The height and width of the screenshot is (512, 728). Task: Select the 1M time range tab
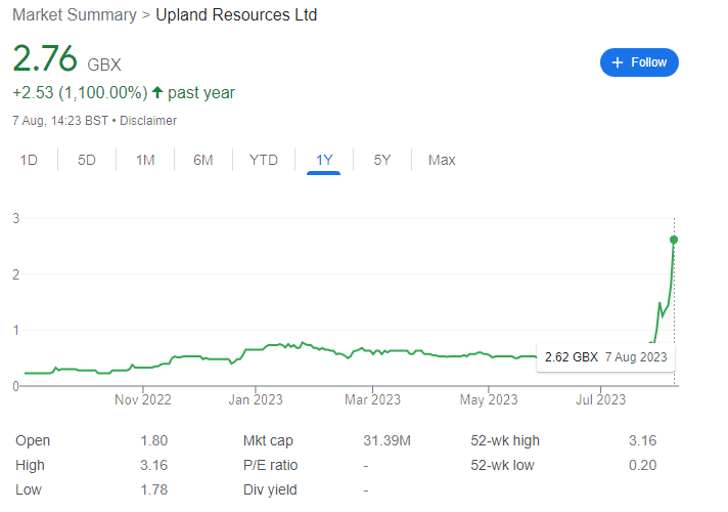pyautogui.click(x=145, y=160)
